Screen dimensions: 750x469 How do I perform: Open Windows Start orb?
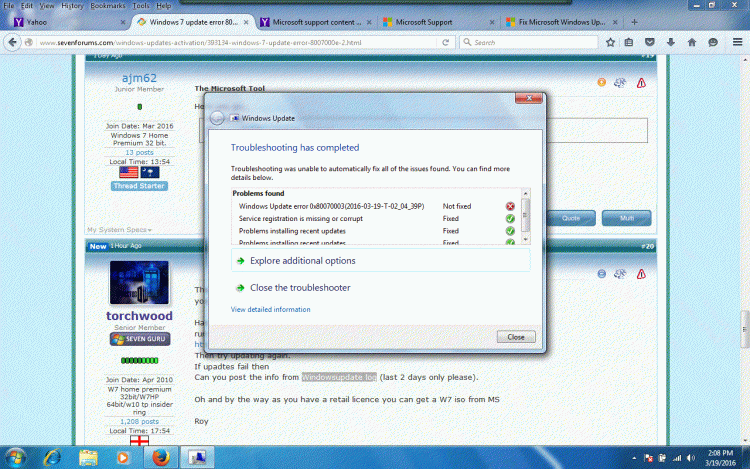point(15,458)
